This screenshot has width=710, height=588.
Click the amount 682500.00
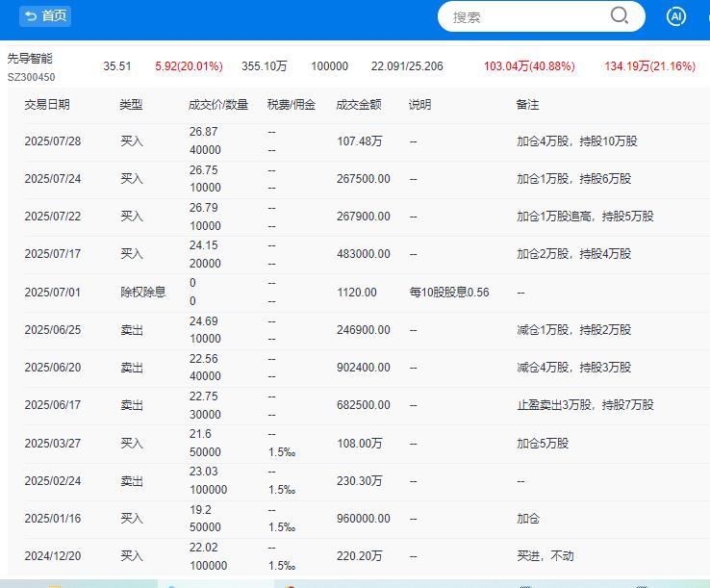tap(363, 405)
